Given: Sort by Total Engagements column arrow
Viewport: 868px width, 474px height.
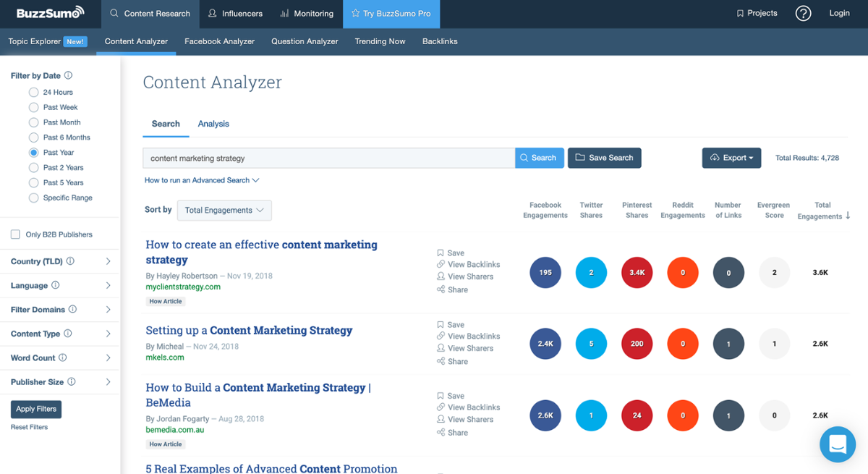Looking at the screenshot, I should [848, 216].
